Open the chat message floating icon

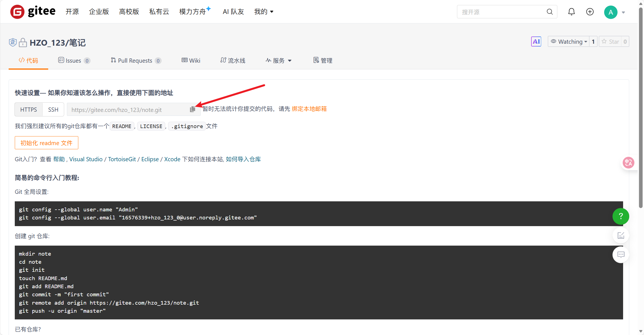click(x=621, y=255)
